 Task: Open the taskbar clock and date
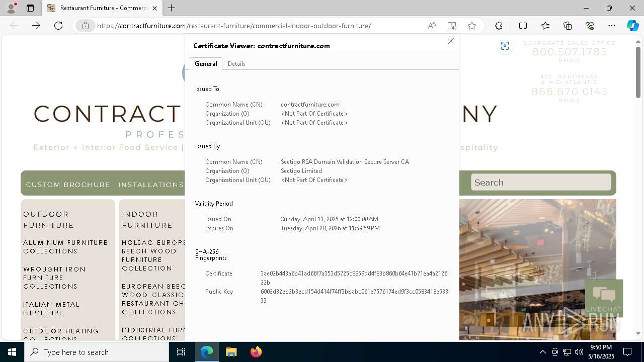[x=602, y=352]
